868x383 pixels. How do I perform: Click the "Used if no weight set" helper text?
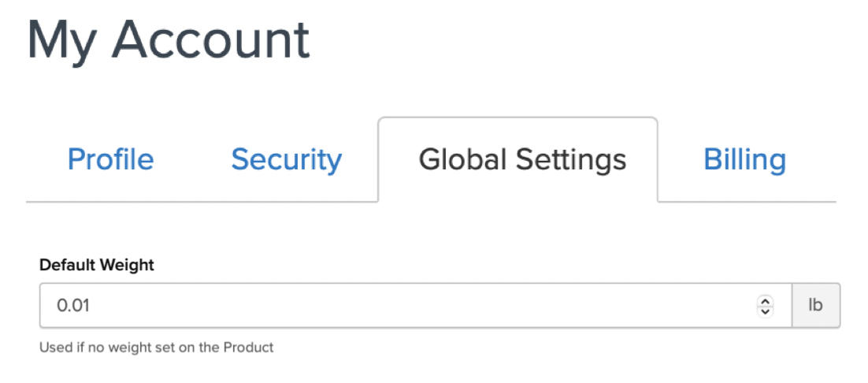[x=156, y=347]
